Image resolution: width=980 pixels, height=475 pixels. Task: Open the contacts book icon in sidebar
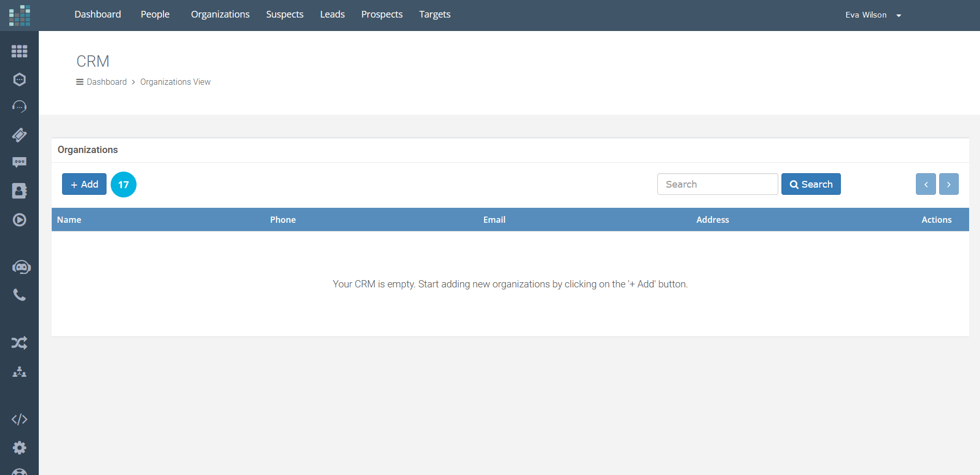coord(20,191)
